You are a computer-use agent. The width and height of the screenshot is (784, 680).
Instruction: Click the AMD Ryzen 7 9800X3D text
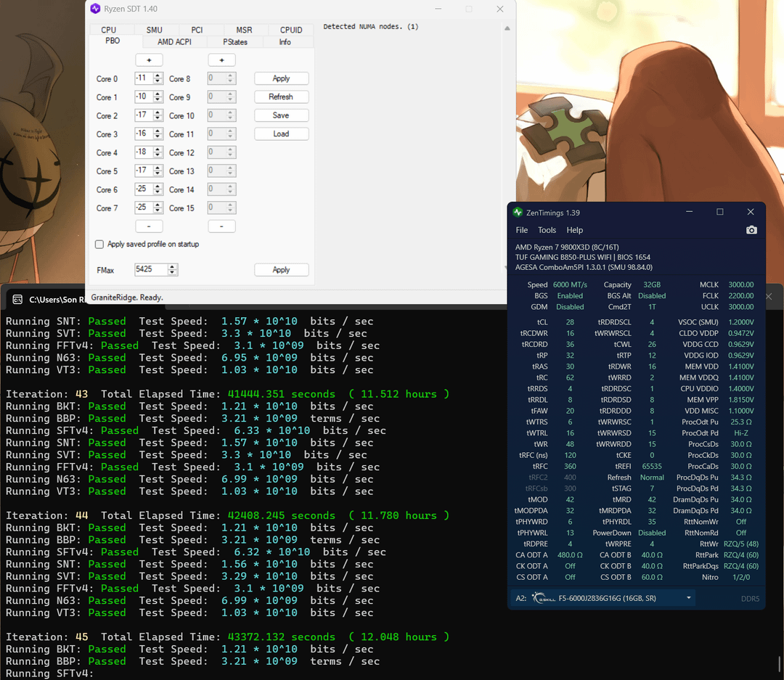click(x=567, y=247)
